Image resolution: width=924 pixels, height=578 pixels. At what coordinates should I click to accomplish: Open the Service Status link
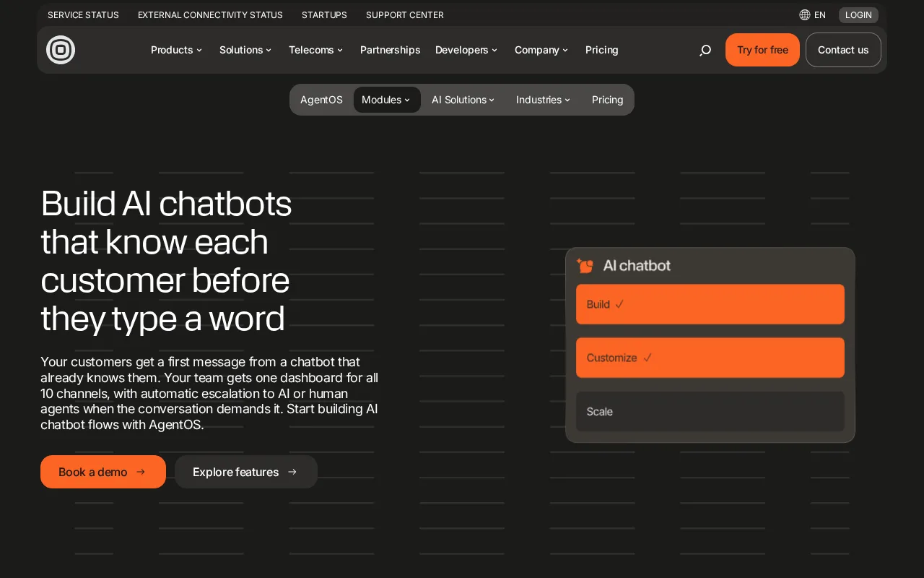(83, 14)
